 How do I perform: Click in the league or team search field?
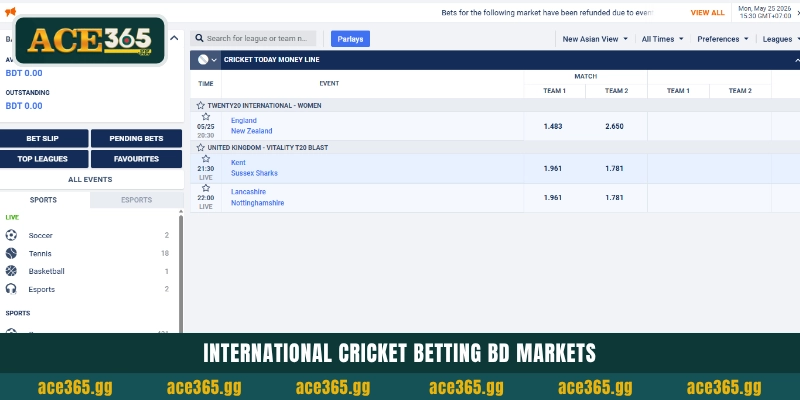[254, 38]
